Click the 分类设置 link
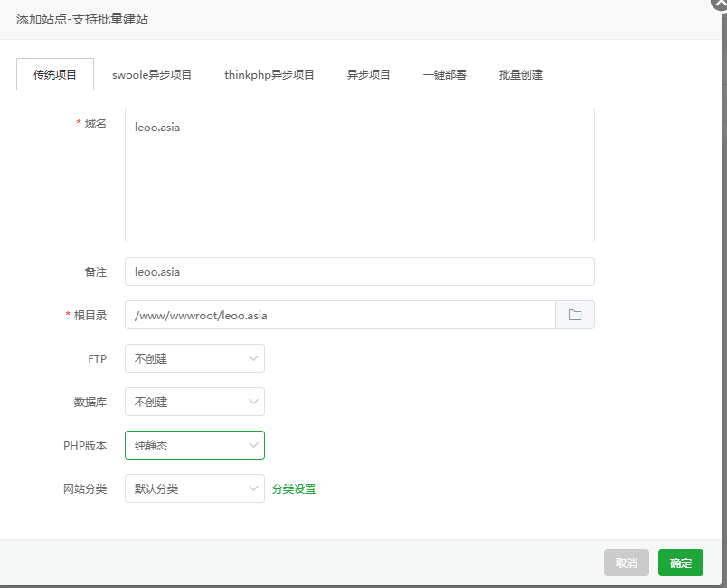This screenshot has height=588, width=727. click(x=294, y=489)
